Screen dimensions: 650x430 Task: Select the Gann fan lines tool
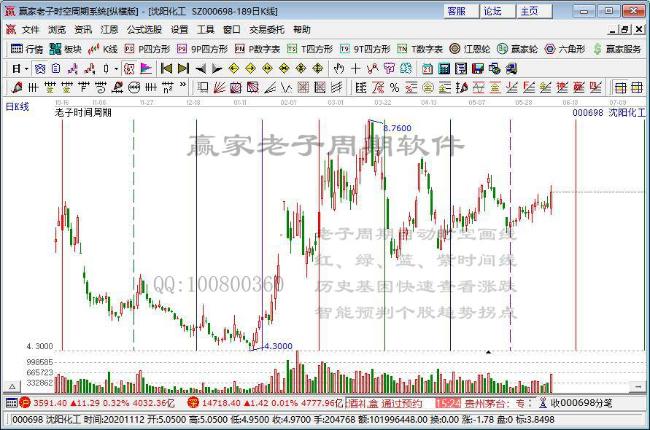click(x=219, y=87)
